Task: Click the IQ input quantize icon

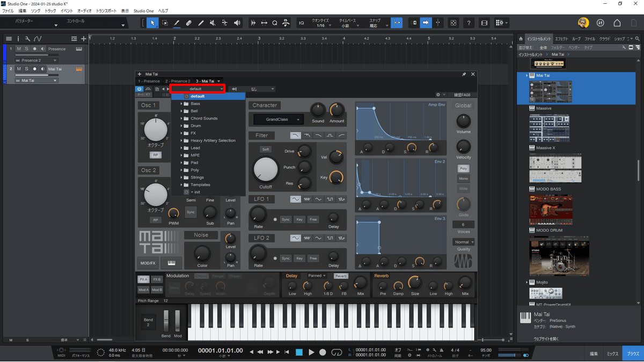Action: click(x=301, y=23)
